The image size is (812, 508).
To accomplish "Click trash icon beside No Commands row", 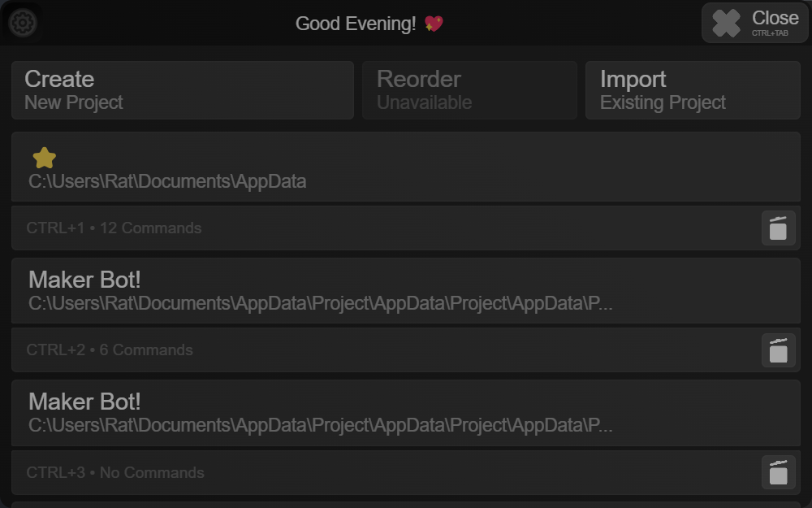I will (778, 472).
